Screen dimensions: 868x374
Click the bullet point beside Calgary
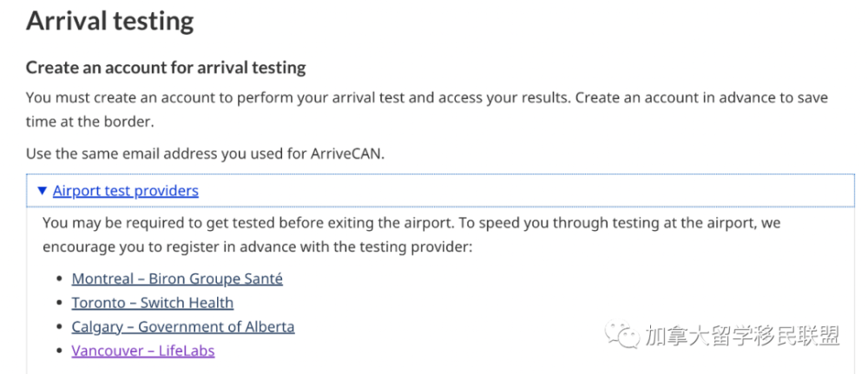pos(60,327)
